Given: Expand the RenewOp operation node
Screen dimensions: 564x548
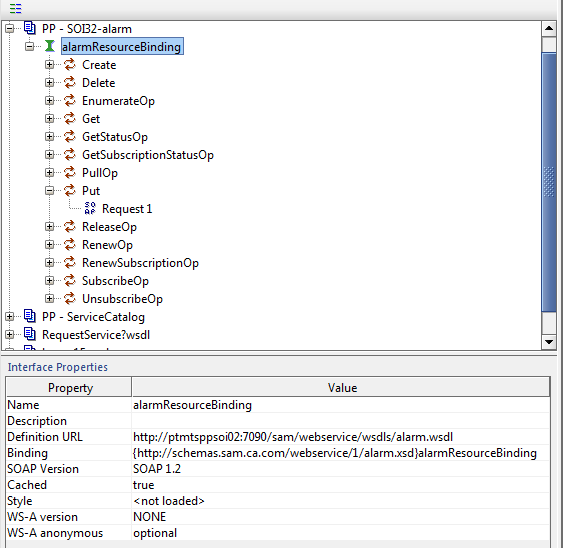Looking at the screenshot, I should click(50, 244).
